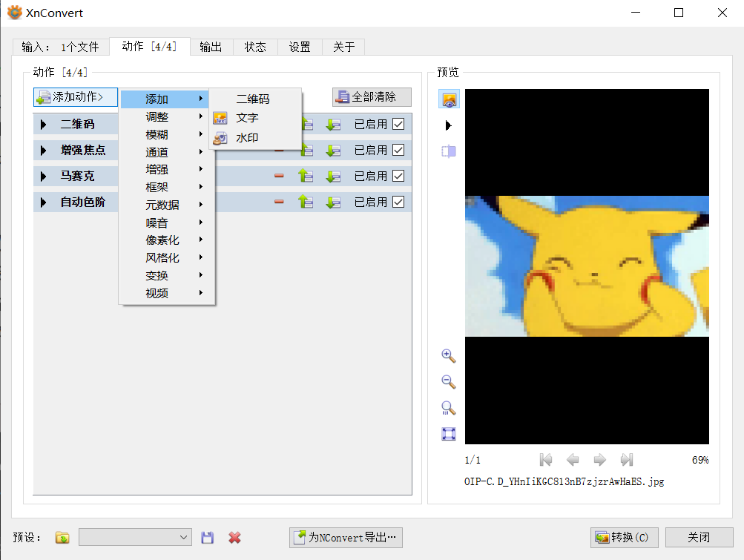Image resolution: width=744 pixels, height=560 pixels.
Task: Go to the previous preview image
Action: [x=573, y=459]
